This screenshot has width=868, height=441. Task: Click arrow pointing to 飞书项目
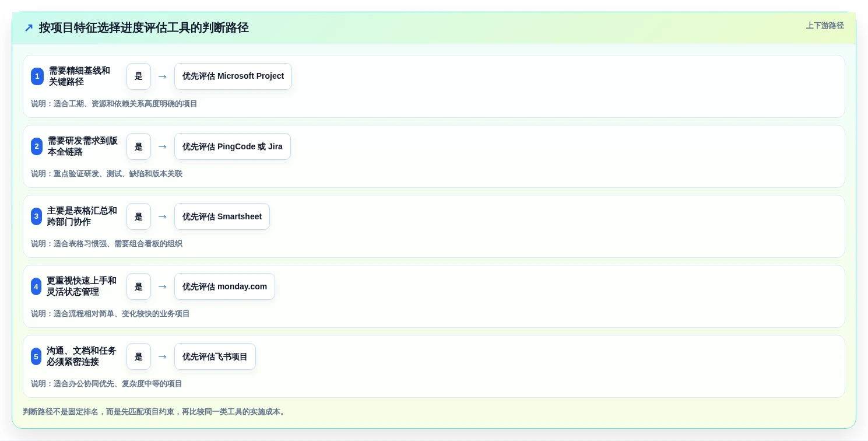pyautogui.click(x=163, y=356)
